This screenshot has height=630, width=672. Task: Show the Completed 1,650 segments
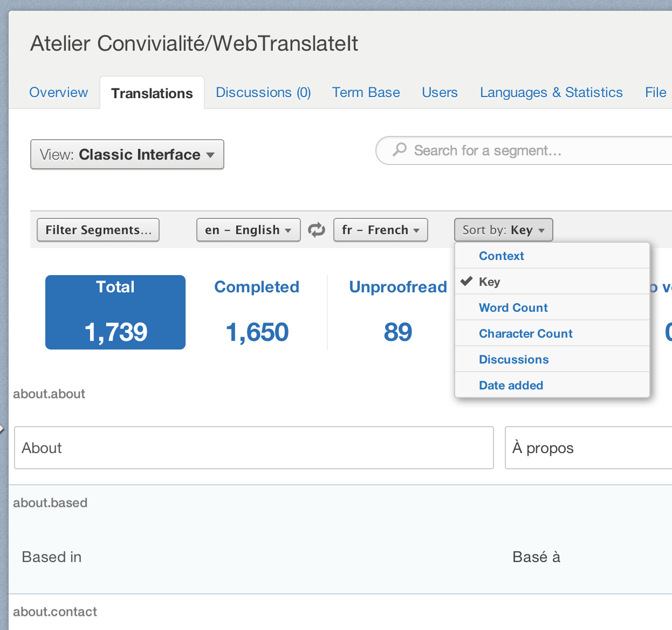pyautogui.click(x=257, y=312)
